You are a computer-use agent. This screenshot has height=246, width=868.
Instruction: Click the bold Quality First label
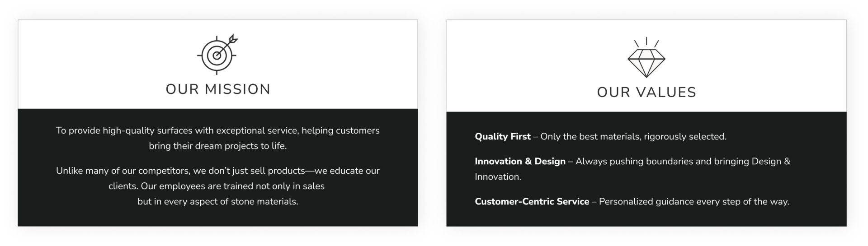coord(502,136)
